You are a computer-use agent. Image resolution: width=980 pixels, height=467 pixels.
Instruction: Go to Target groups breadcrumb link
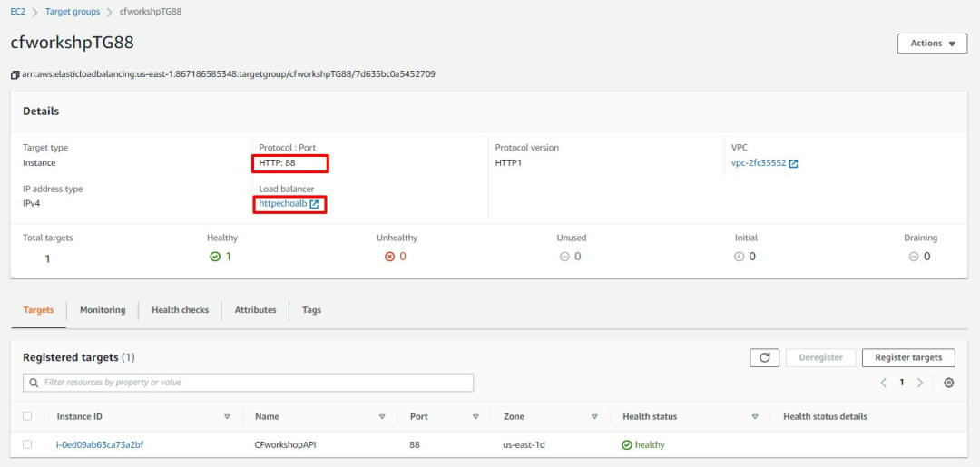coord(73,12)
